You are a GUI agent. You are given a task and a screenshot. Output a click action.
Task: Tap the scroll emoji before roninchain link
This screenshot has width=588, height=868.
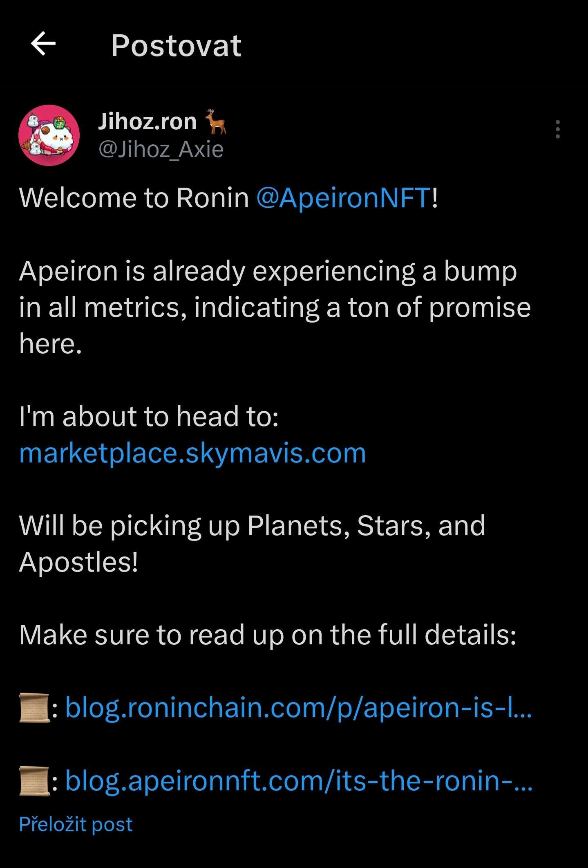34,708
